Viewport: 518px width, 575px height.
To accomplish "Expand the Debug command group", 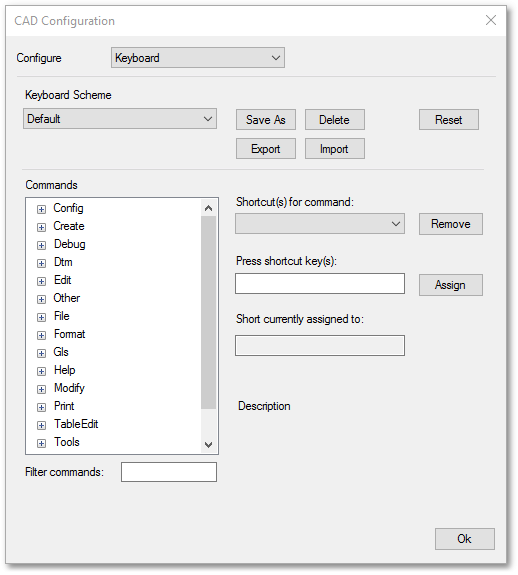I will click(x=41, y=245).
